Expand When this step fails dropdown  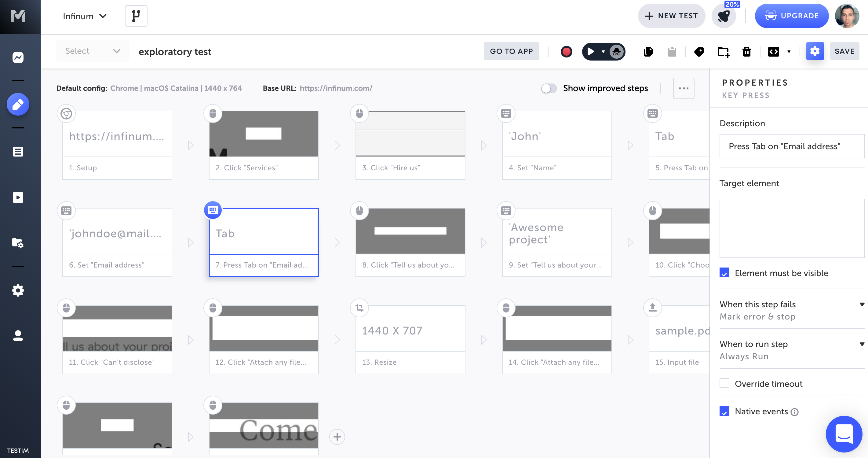coord(862,304)
